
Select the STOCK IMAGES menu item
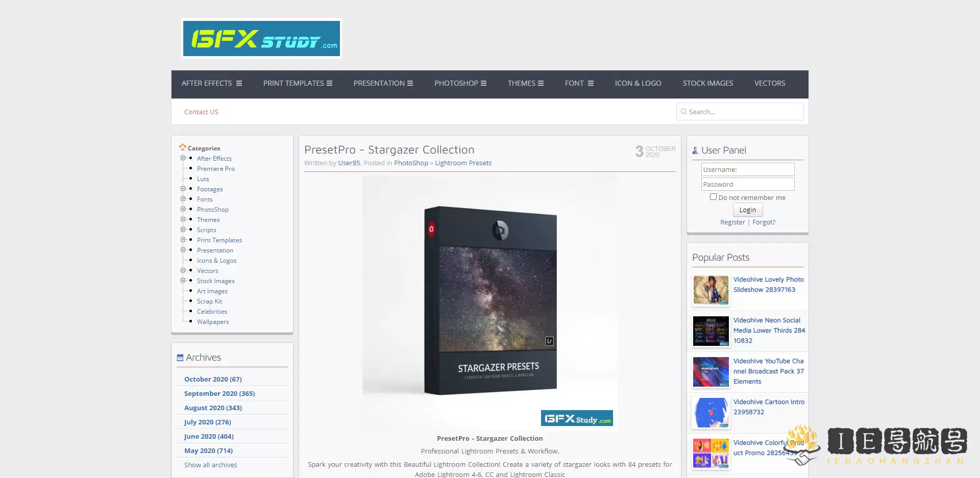point(707,83)
